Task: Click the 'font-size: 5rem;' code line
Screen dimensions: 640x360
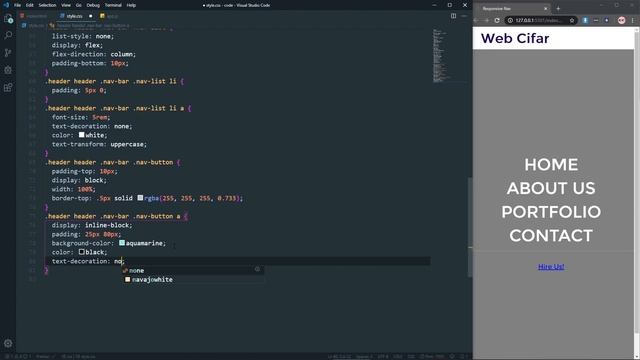Action: [81, 117]
